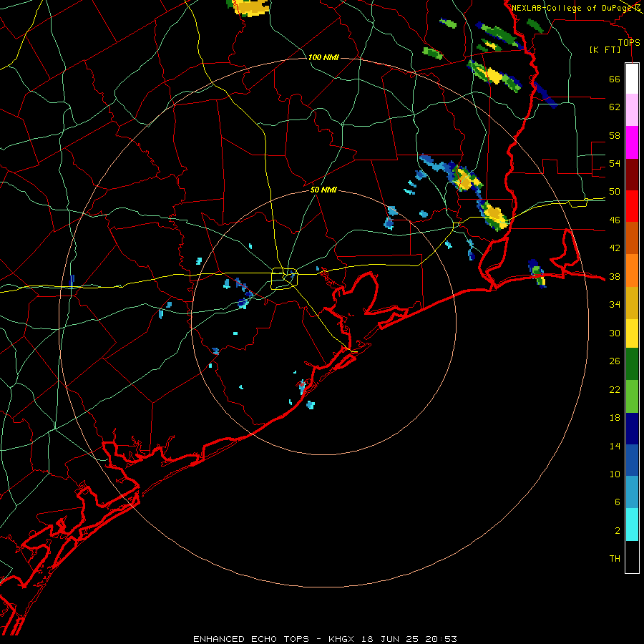Click the '46' legend value
The width and height of the screenshot is (644, 644).
click(x=615, y=220)
